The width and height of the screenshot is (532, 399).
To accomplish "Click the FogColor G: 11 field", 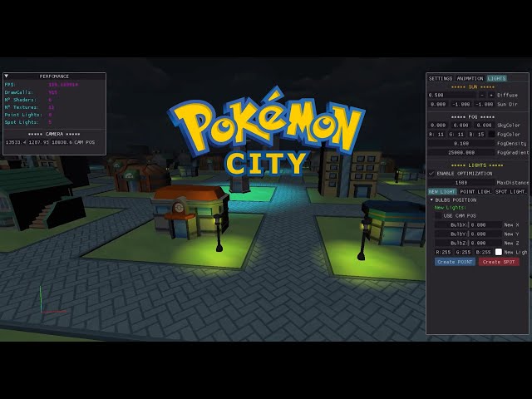I will 456,135.
